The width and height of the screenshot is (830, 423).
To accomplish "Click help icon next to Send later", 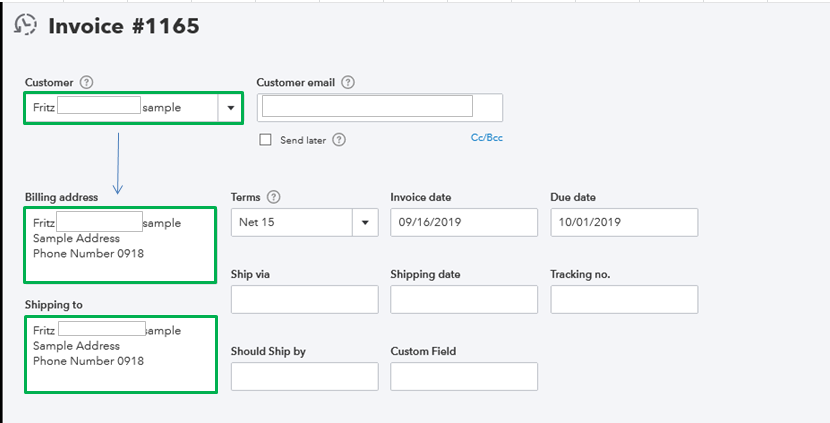I will pos(339,140).
